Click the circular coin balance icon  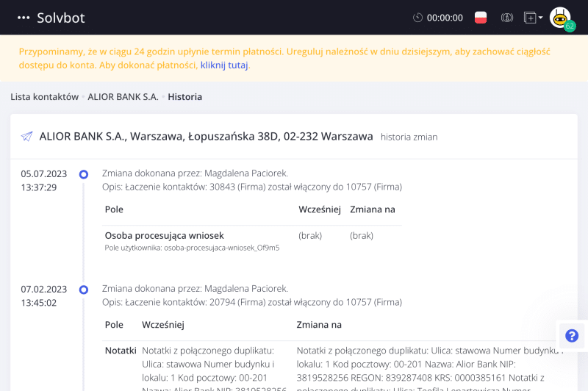click(506, 18)
